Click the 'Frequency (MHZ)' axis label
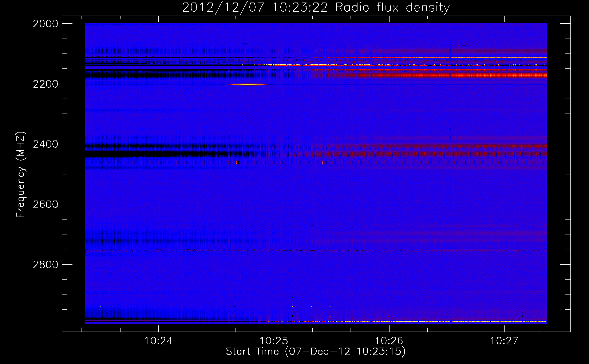This screenshot has width=589, height=364. [x=21, y=175]
